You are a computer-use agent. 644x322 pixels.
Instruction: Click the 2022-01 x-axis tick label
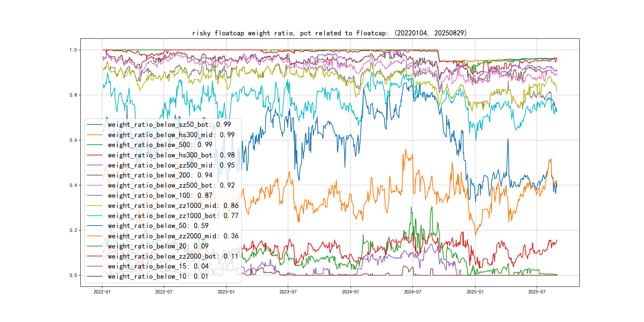click(x=102, y=292)
